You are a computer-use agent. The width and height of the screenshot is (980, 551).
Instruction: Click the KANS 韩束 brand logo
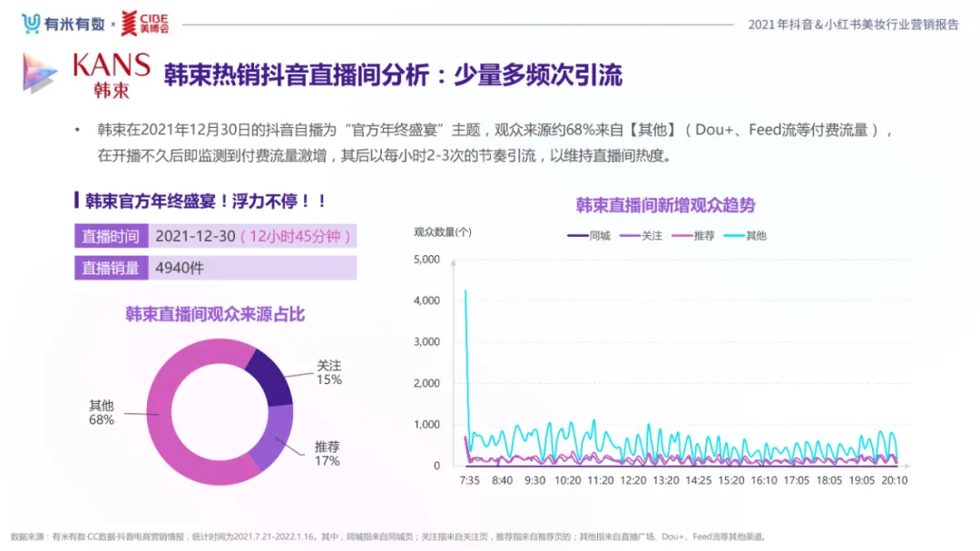click(112, 75)
